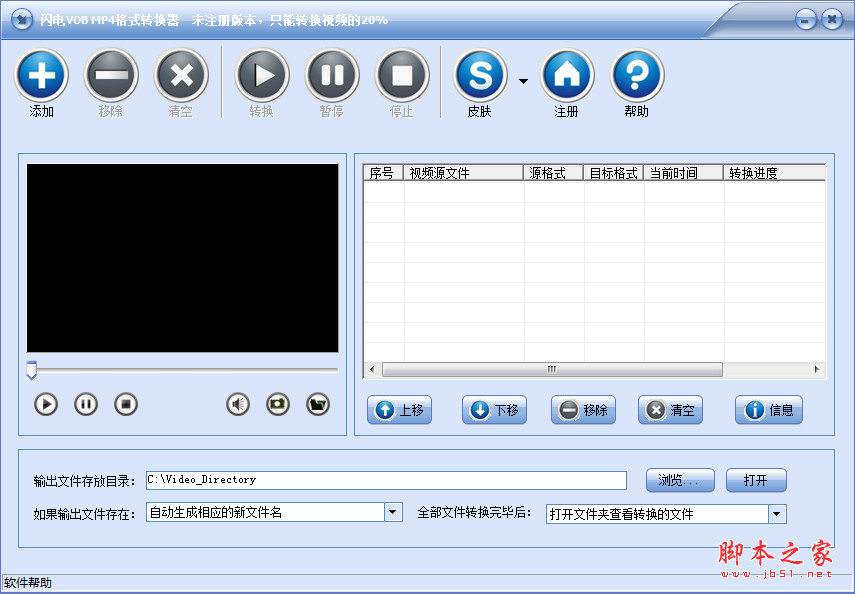
Task: Play the video preview
Action: pos(44,404)
